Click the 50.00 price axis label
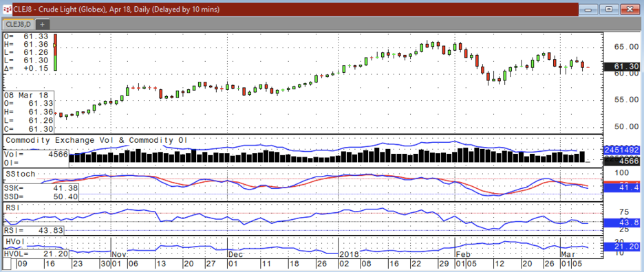 [626, 126]
